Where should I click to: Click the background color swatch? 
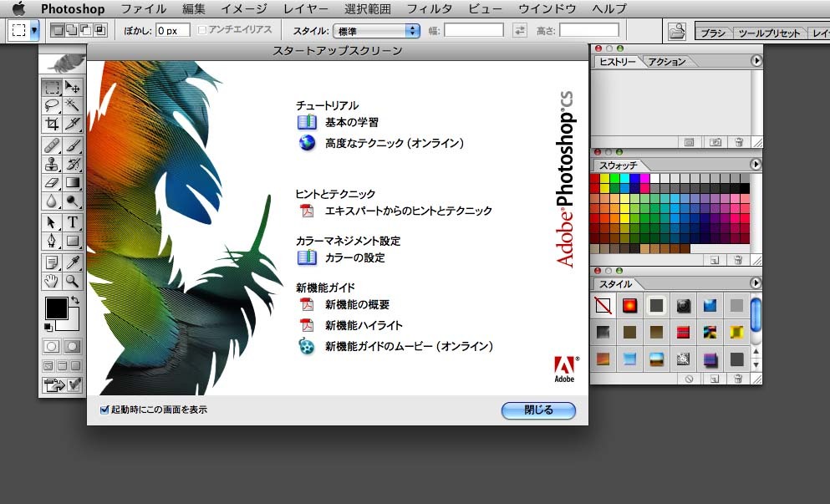click(73, 324)
